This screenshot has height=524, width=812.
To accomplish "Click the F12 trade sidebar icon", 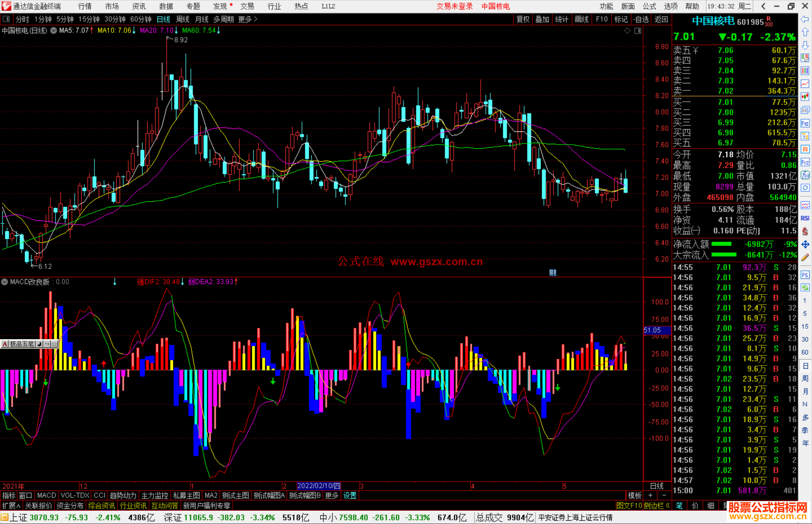I will 805,162.
